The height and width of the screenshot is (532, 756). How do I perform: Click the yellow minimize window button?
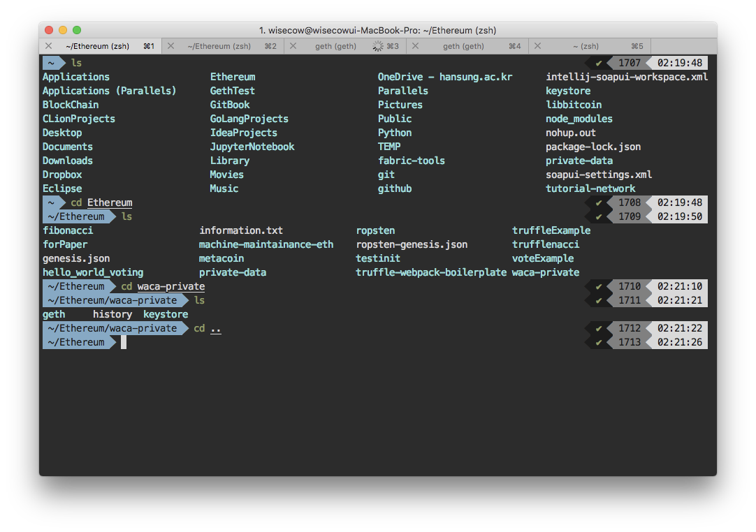63,30
